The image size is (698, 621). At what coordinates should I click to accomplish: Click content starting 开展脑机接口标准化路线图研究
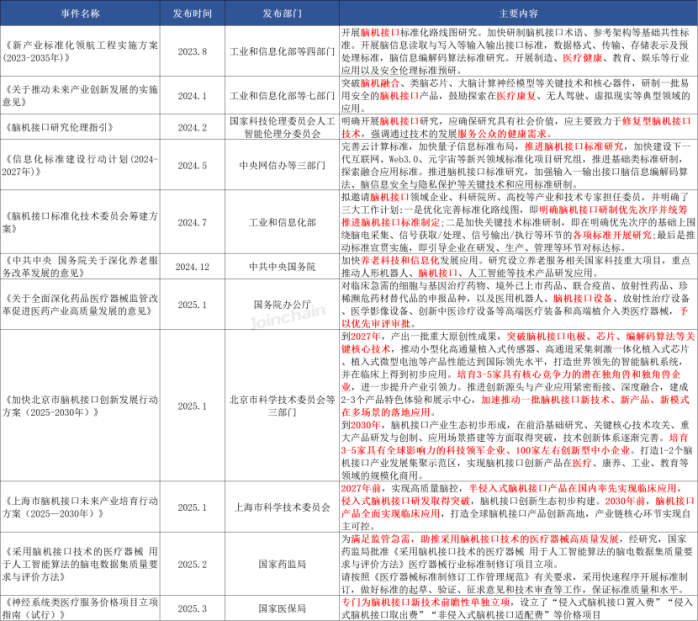point(518,51)
